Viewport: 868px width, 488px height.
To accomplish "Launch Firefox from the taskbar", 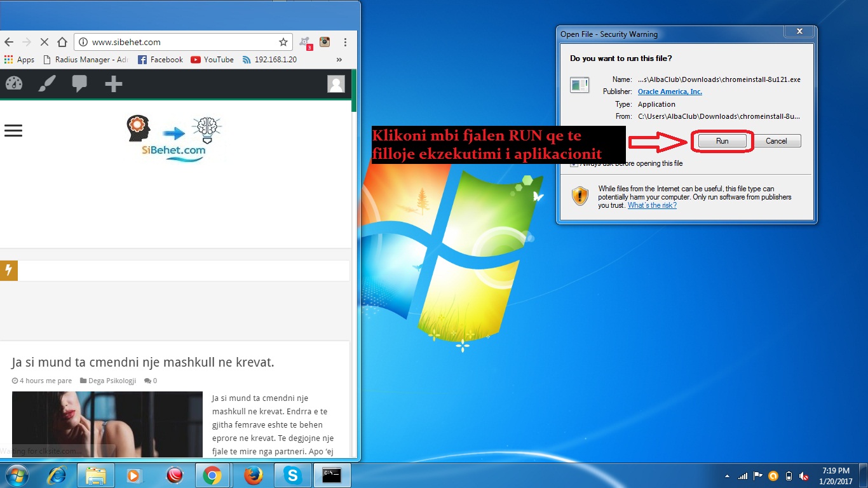I will click(x=253, y=475).
